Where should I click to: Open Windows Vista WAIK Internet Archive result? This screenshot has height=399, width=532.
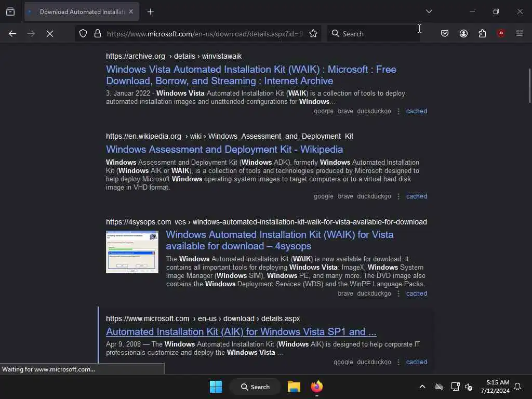tap(251, 75)
